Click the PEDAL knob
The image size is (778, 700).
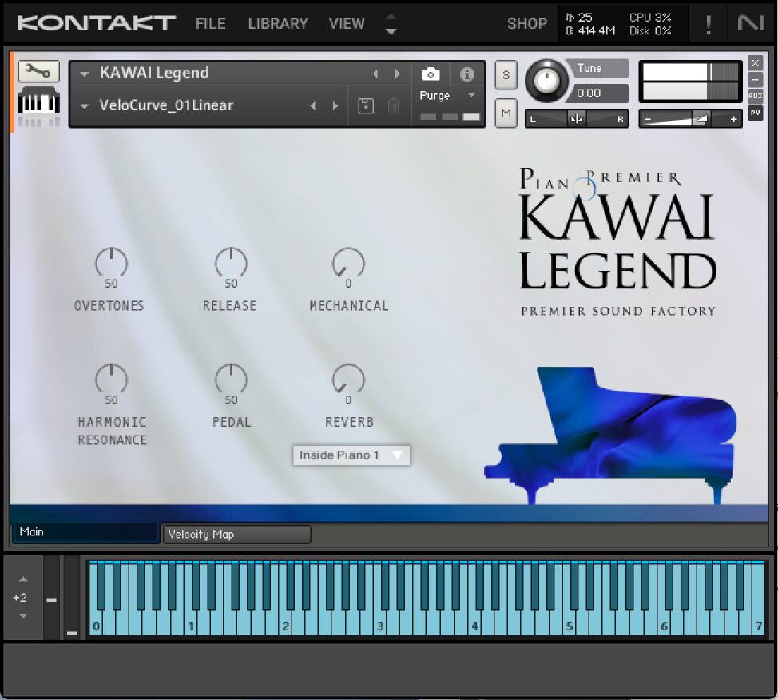click(x=231, y=380)
